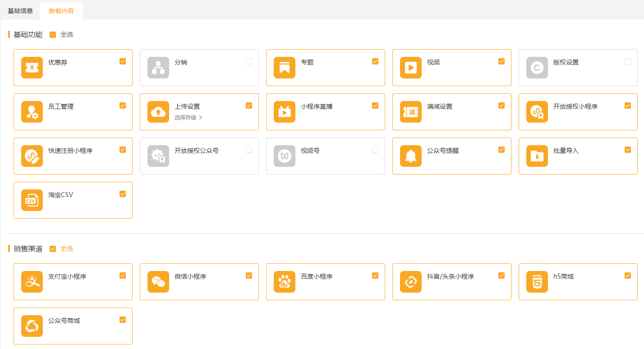Click the grey distribution (分销) hierarchy icon
Screen dimensions: 644x349
[158, 68]
